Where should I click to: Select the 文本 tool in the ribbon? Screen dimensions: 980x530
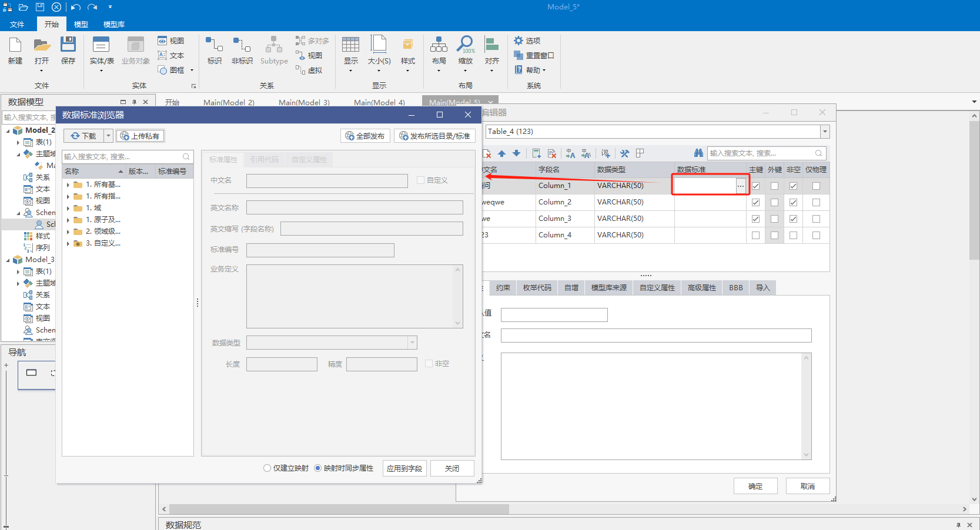pos(171,55)
